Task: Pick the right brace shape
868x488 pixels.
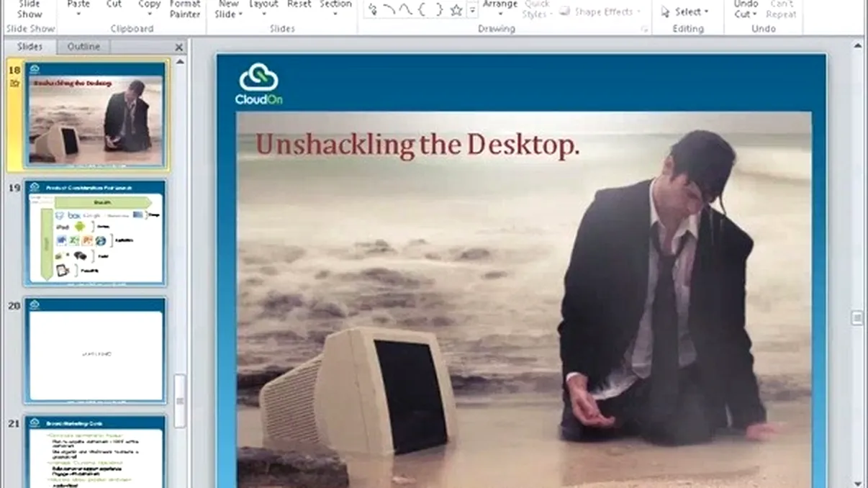Action: coord(438,10)
